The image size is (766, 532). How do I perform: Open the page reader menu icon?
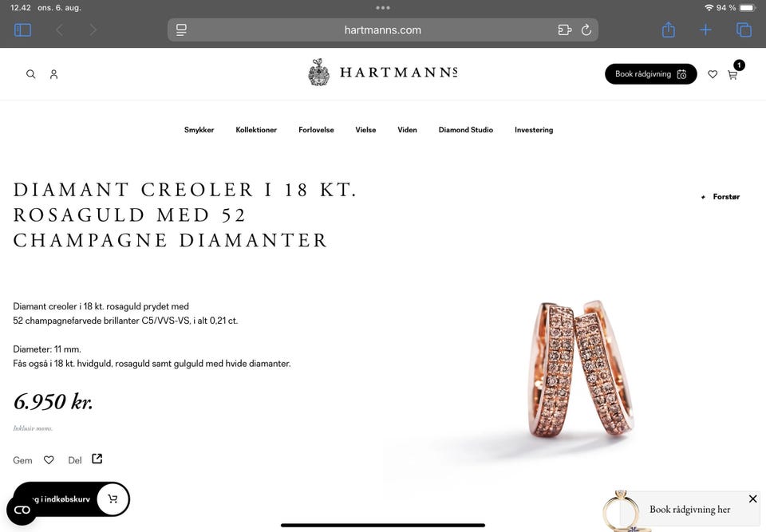coord(181,30)
